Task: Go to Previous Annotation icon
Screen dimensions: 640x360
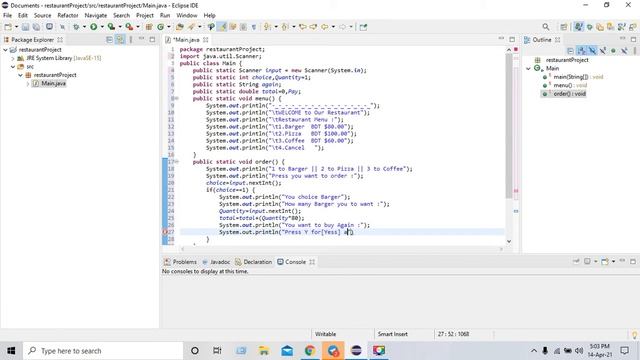Action: 285,27
